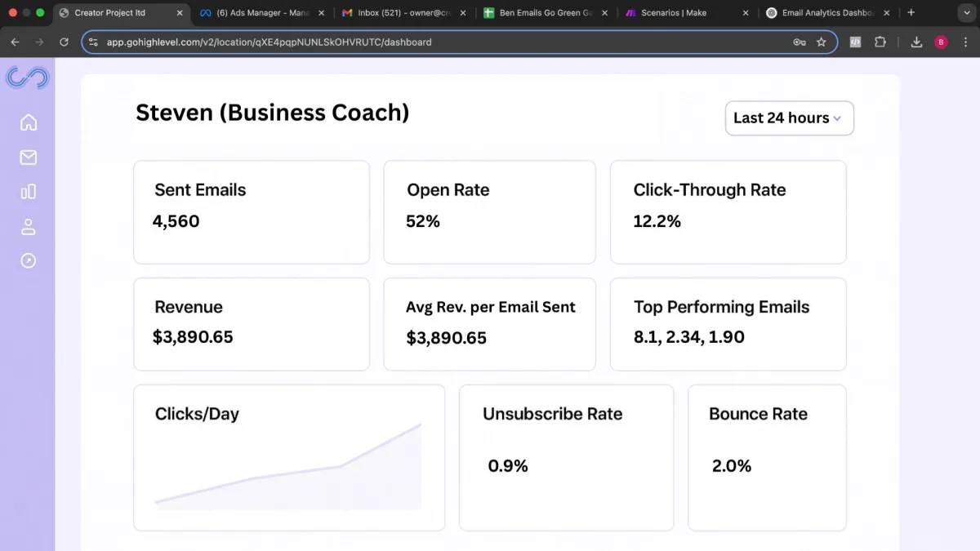Open the bar chart analytics sidebar icon

click(29, 192)
